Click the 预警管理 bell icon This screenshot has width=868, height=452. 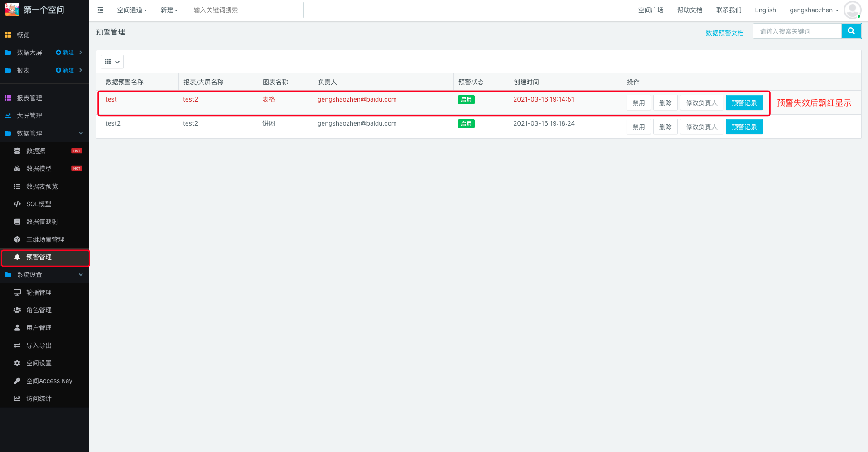click(17, 257)
